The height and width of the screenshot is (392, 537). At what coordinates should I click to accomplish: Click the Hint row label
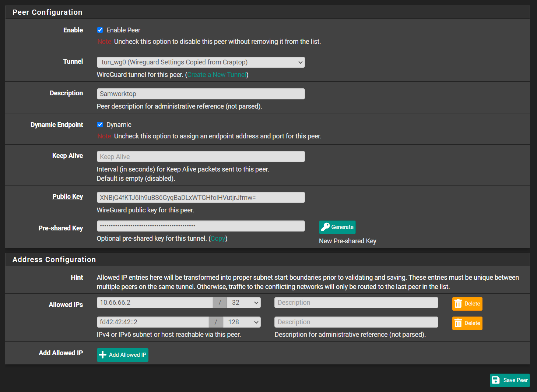tap(77, 278)
